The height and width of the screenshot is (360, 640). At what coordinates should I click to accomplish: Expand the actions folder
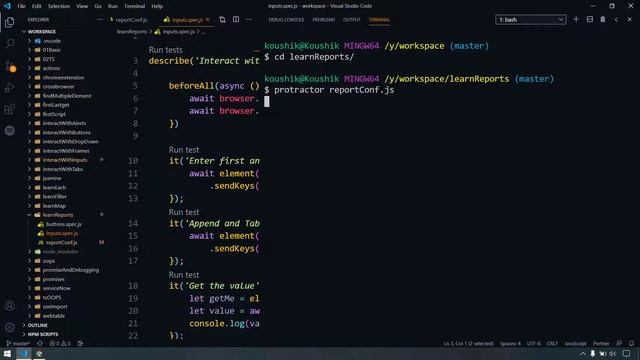click(x=51, y=68)
